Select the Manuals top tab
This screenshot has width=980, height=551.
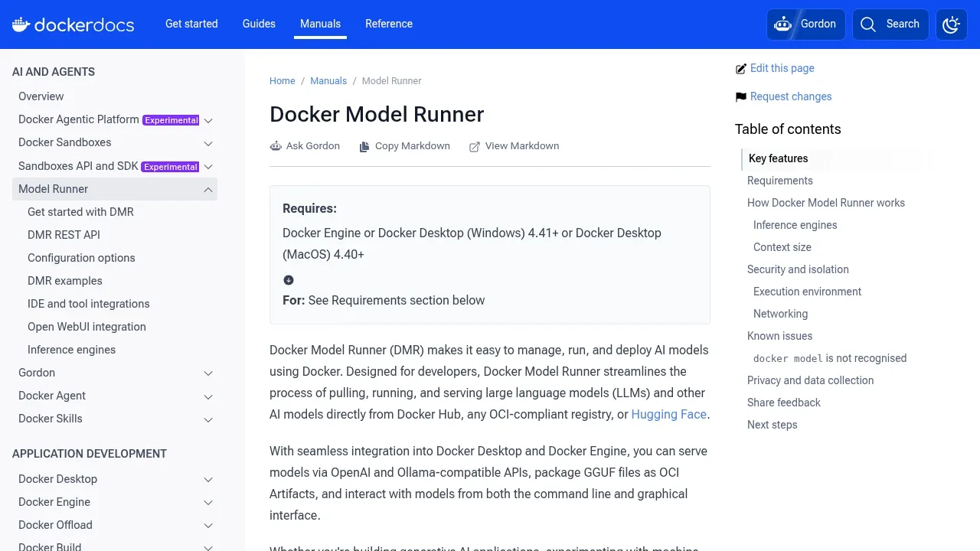click(320, 24)
